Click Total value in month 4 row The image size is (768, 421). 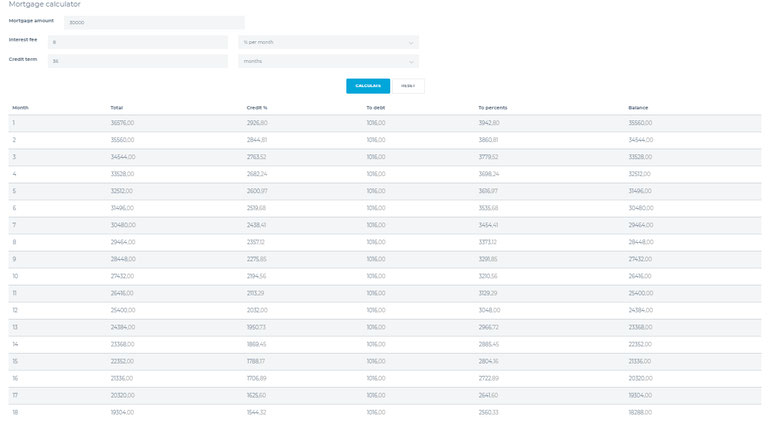coord(122,174)
